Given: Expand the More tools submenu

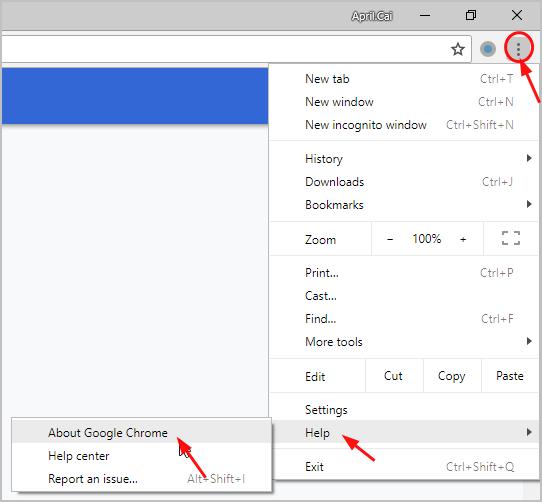Looking at the screenshot, I should (404, 342).
